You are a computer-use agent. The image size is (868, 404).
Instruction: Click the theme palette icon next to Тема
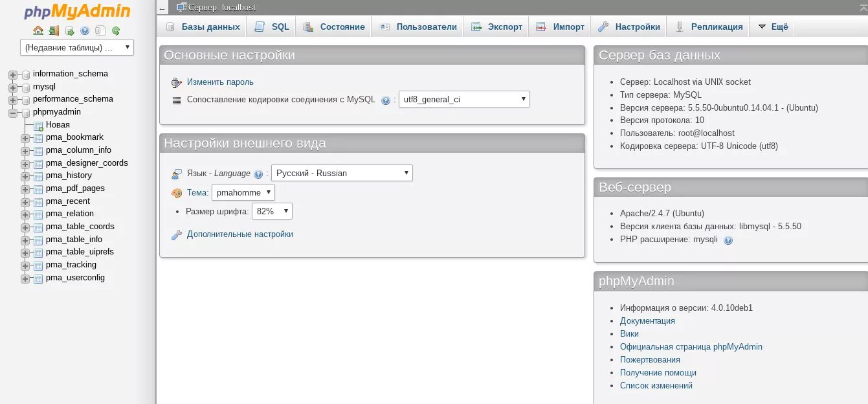click(177, 193)
